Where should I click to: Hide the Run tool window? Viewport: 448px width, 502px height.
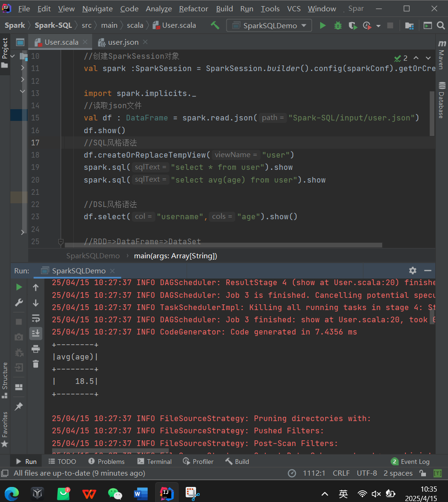point(427,271)
